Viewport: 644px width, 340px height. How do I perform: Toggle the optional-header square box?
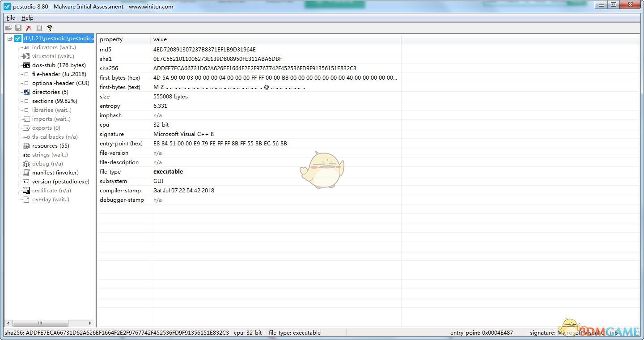pos(26,83)
